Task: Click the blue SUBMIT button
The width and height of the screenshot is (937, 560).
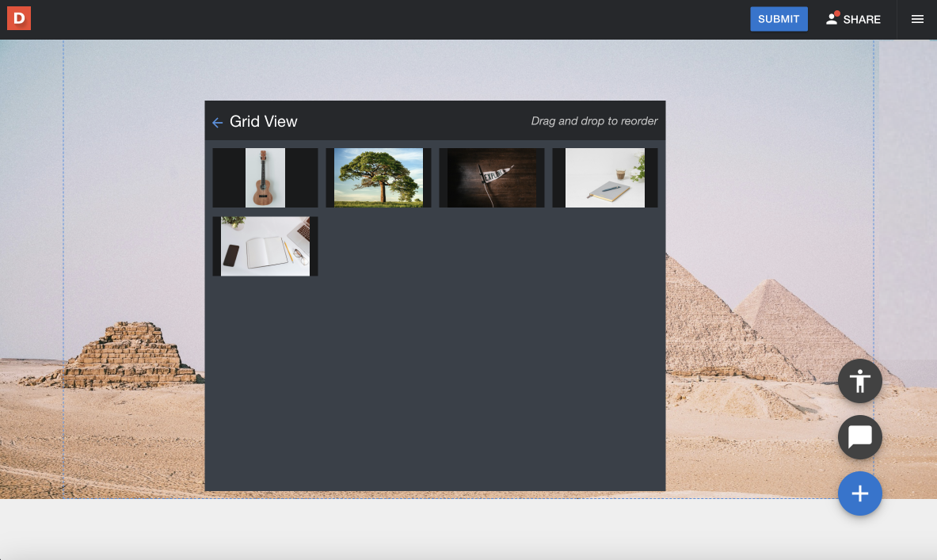Action: point(779,19)
